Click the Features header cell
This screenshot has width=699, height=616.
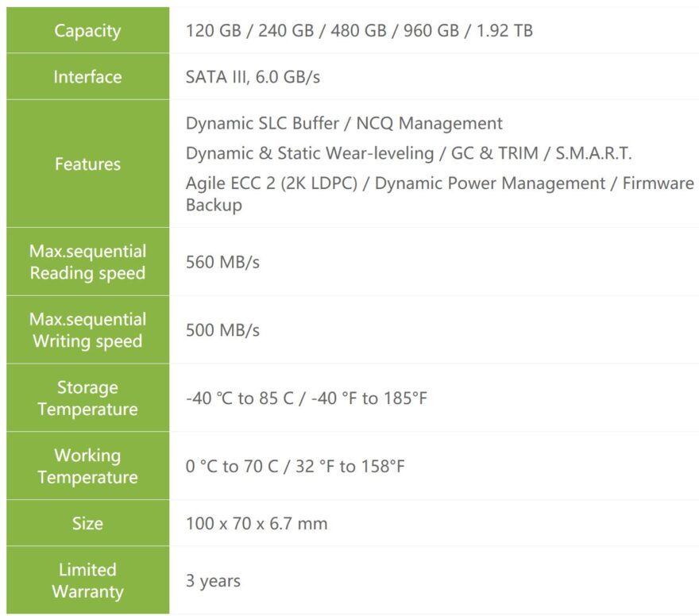click(87, 164)
